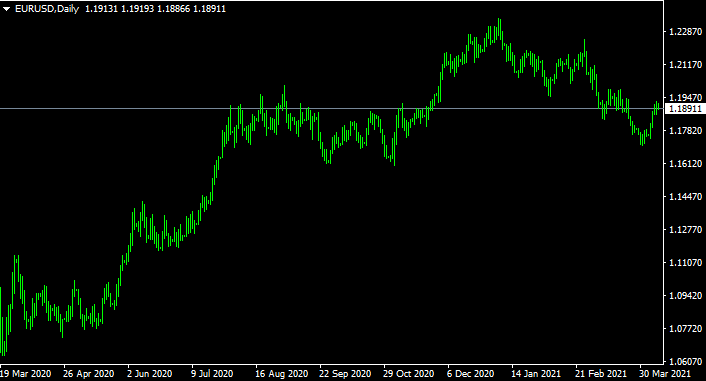Click the 26 Apr 2020 date label
Viewport: 706px width, 381px height.
(x=89, y=374)
